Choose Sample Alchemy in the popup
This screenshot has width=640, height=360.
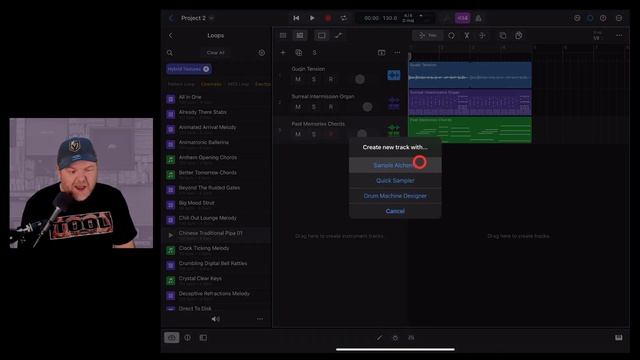tap(395, 165)
